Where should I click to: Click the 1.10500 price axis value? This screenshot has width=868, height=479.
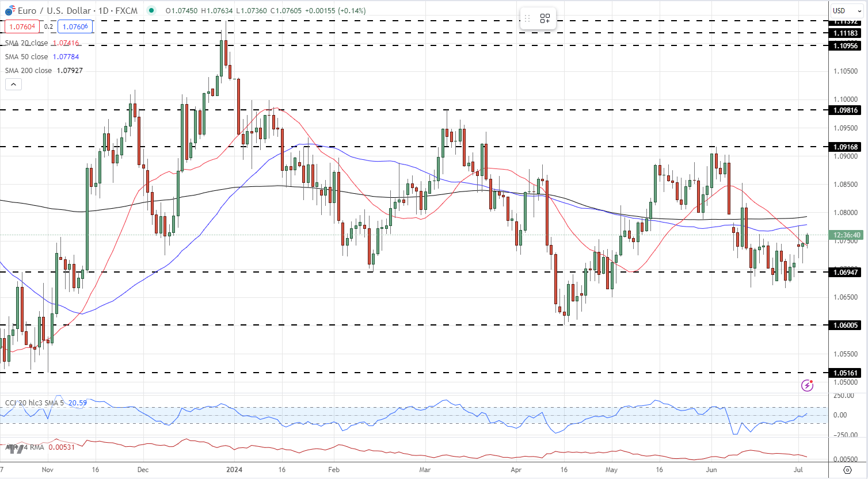[846, 71]
